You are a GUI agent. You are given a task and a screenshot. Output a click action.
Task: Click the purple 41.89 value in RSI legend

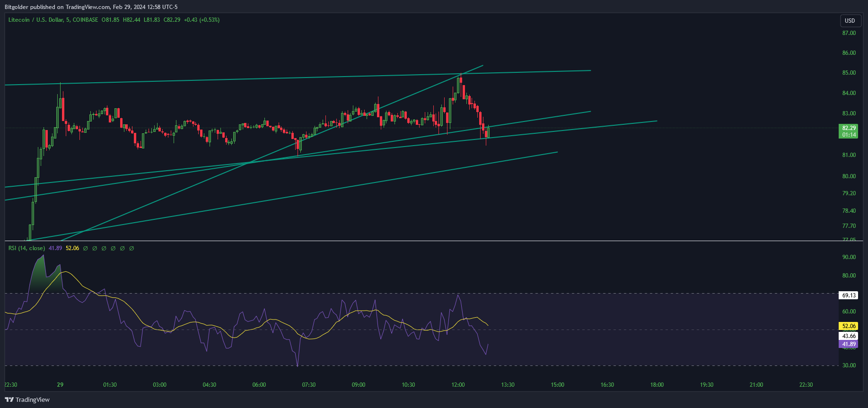coord(55,248)
